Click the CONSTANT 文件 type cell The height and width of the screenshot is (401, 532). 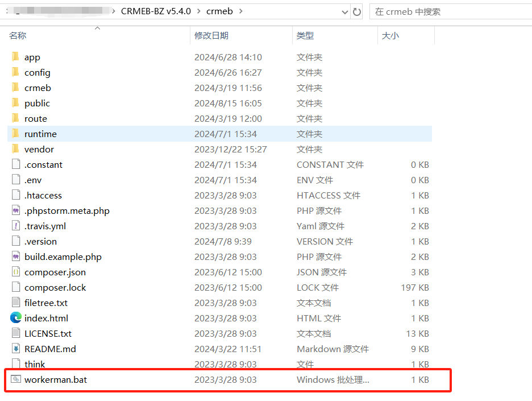point(330,165)
